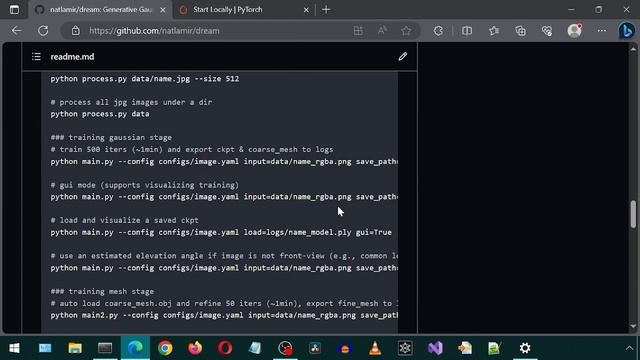View site information lock icon
640x360 pixels.
76,31
